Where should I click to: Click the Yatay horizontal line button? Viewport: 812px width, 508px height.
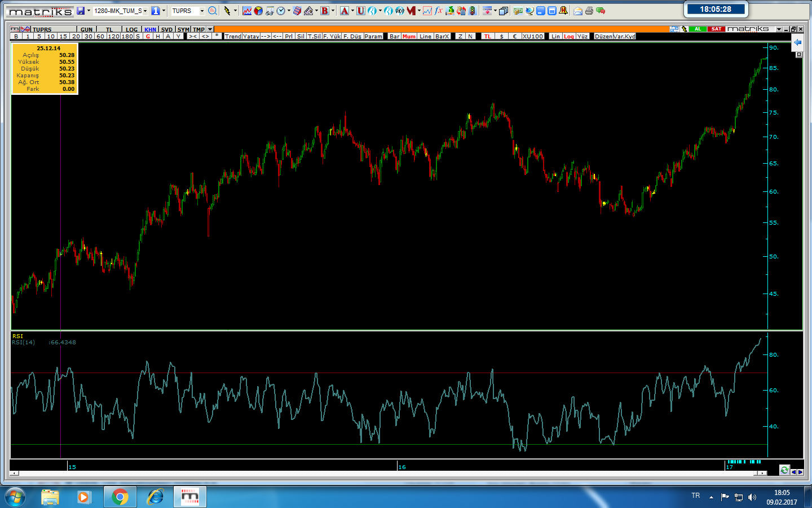(x=251, y=36)
